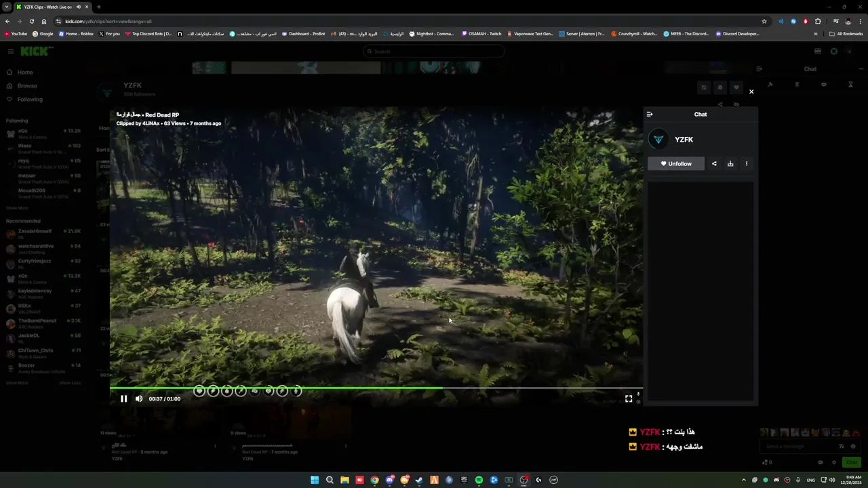Open watchsarahlive recommended channel
868x488 pixels.
(x=43, y=248)
